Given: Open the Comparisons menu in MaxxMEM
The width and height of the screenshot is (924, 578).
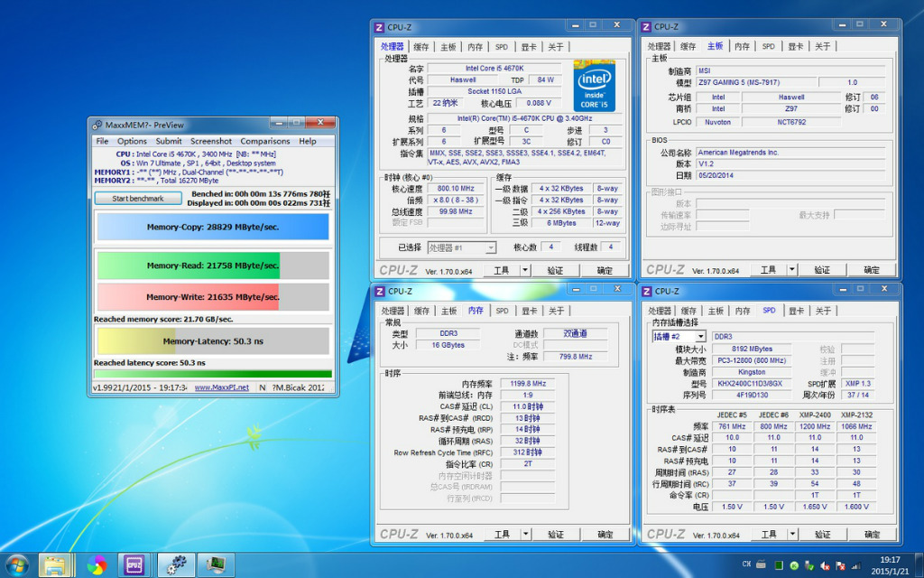Looking at the screenshot, I should pos(265,141).
